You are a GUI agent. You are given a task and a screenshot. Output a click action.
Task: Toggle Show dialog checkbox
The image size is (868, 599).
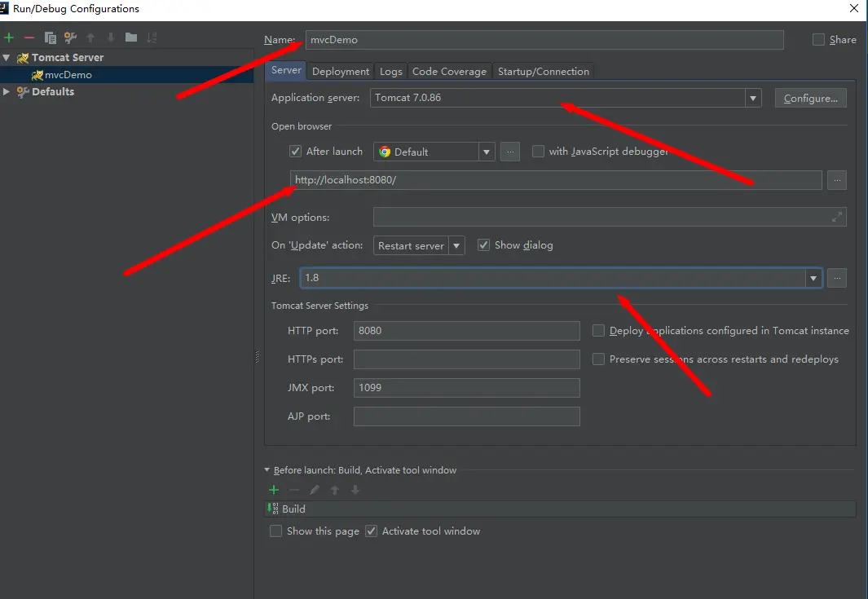point(484,244)
